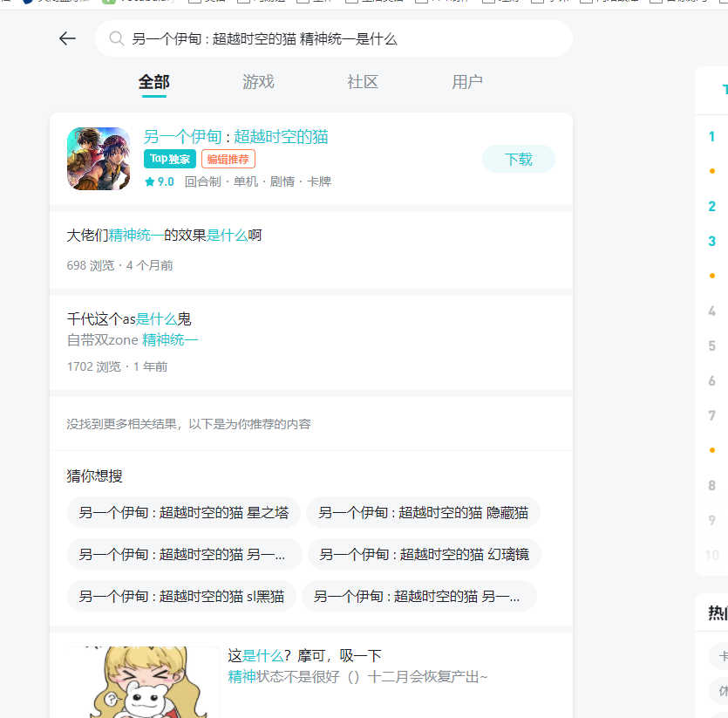Click the 698 浏览 · 4 个月前 info

coord(119,265)
